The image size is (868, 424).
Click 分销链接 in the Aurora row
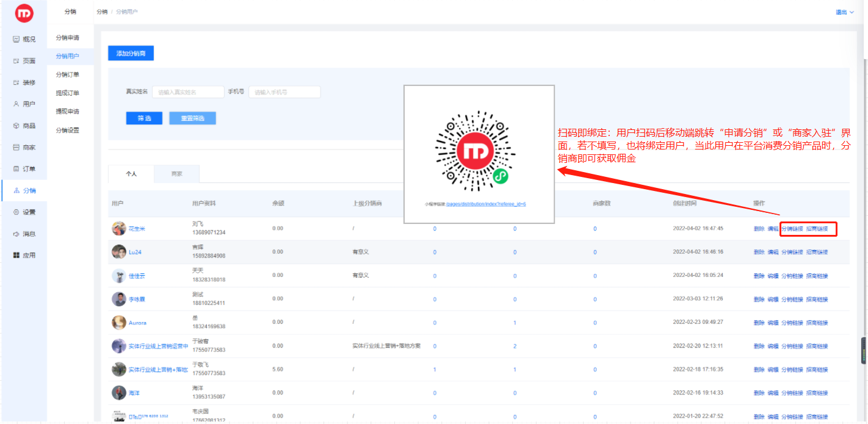pyautogui.click(x=792, y=323)
